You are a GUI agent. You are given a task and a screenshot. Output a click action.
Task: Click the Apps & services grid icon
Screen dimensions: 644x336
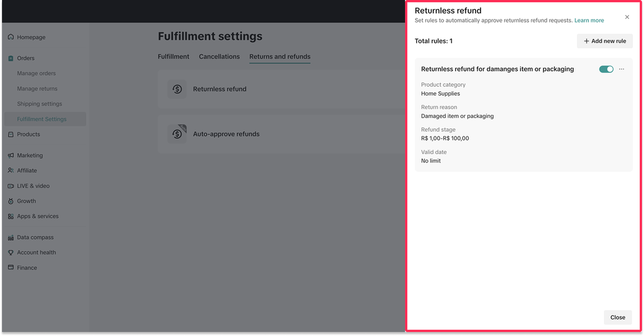point(11,216)
